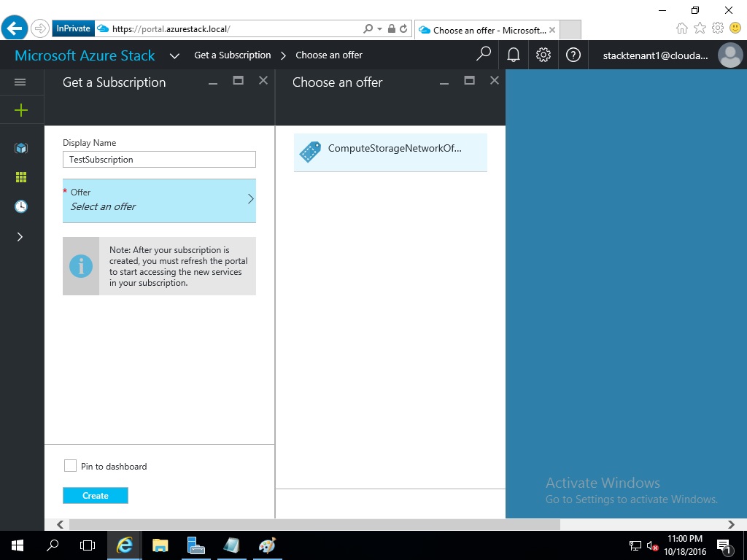Screen dimensions: 747x560
Task: Click the InPrivate badge
Action: [x=74, y=28]
